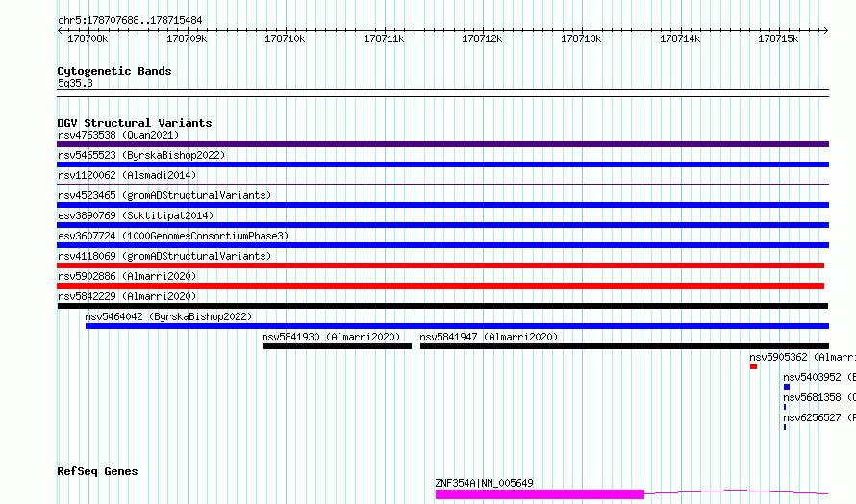The height and width of the screenshot is (504, 856).
Task: Select small red nsv5905362 marker
Action: tap(753, 366)
